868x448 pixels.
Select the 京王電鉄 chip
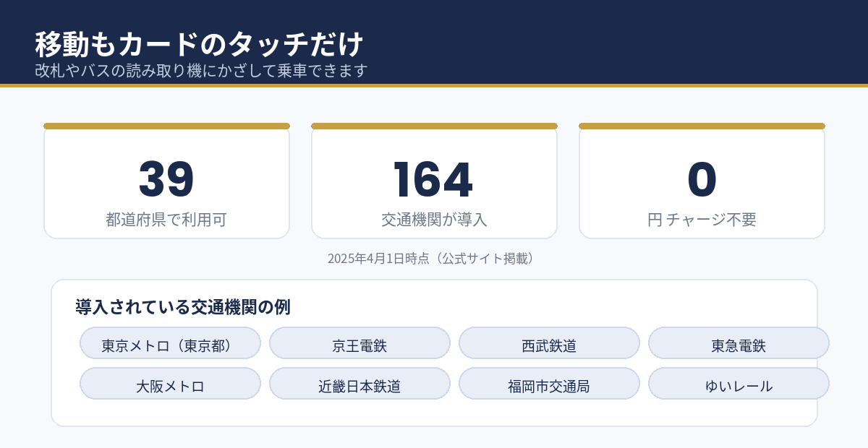tap(359, 343)
